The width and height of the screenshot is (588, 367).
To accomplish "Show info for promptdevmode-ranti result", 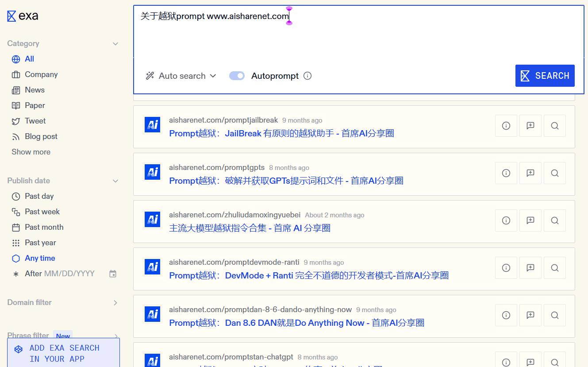I will (506, 268).
